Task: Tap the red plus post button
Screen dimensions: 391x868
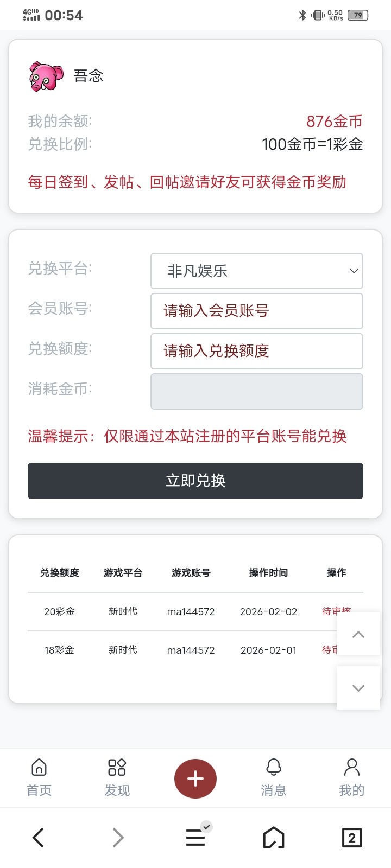Action: pos(195,778)
